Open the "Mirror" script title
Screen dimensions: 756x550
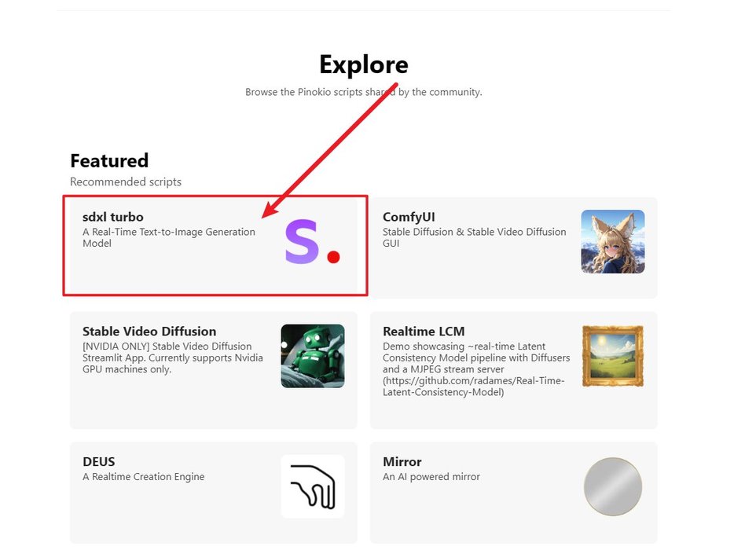coord(402,462)
